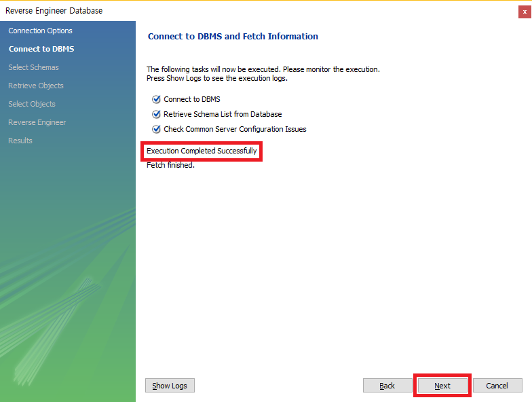Click the 'Connect to DBMS and Fetch Information' heading
The height and width of the screenshot is (402, 532).
[x=233, y=37]
